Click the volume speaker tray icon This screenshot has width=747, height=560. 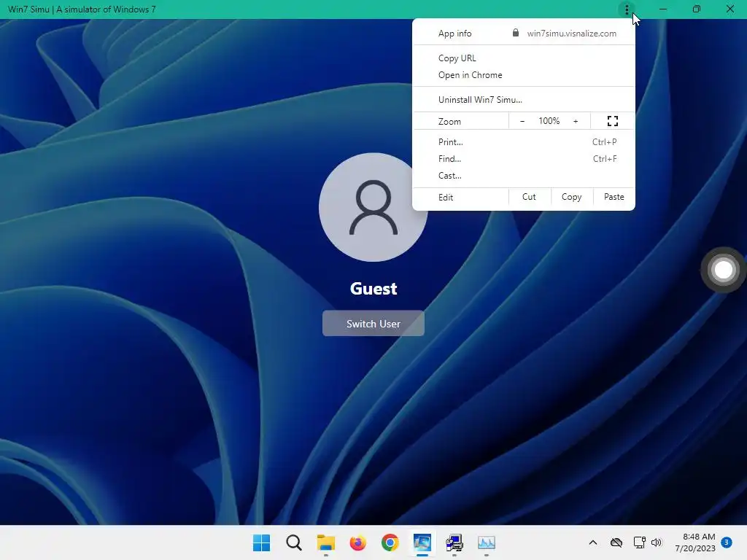[657, 542]
